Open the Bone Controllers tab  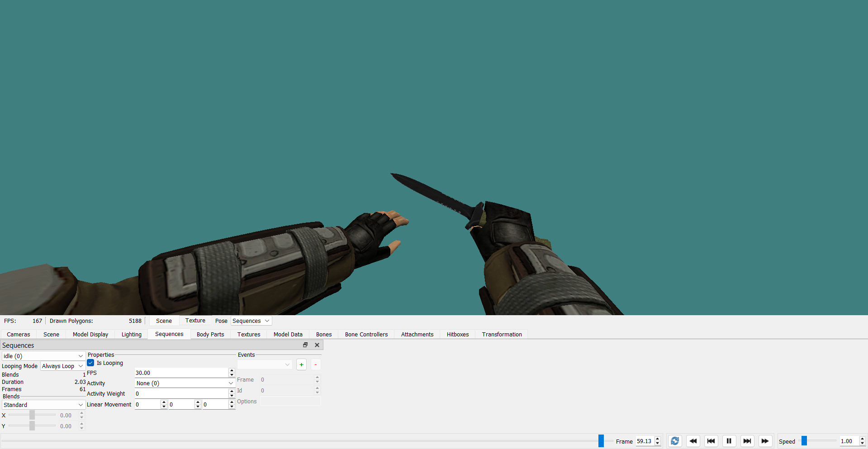pos(366,334)
